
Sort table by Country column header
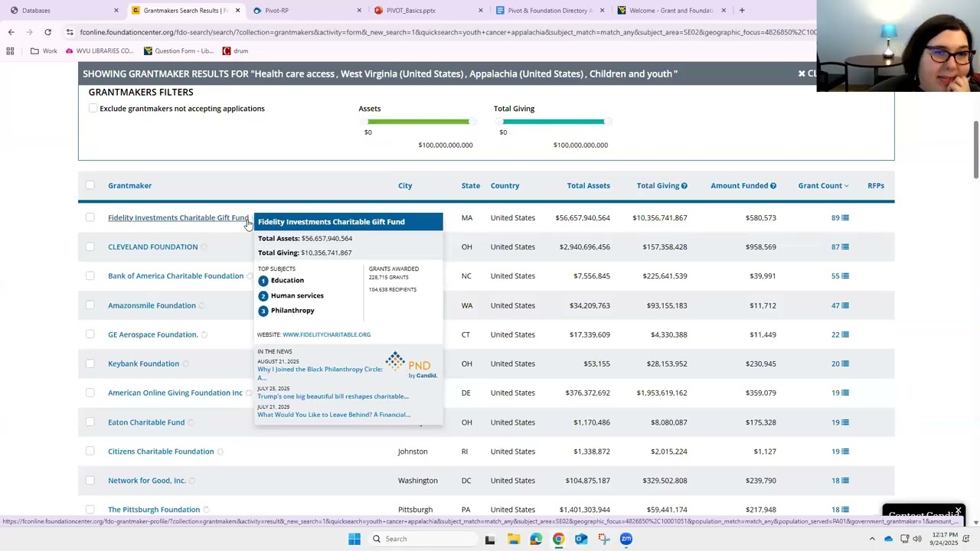(505, 186)
